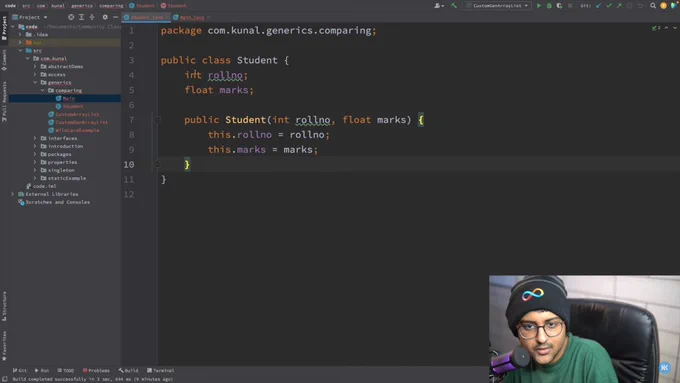The height and width of the screenshot is (383, 680).
Task: Toggle the Project sidebar tab
Action: 4,28
